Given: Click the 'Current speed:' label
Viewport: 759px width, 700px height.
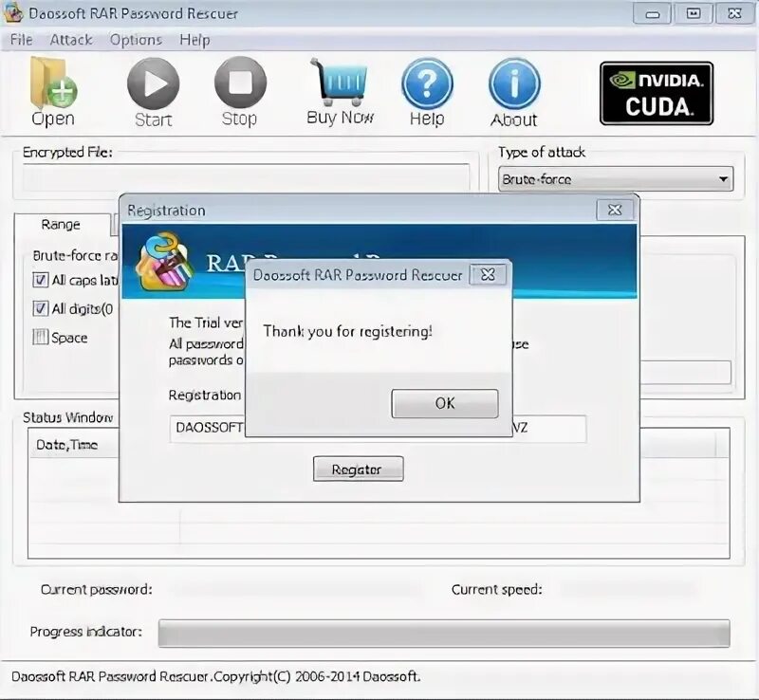Looking at the screenshot, I should click(x=496, y=590).
